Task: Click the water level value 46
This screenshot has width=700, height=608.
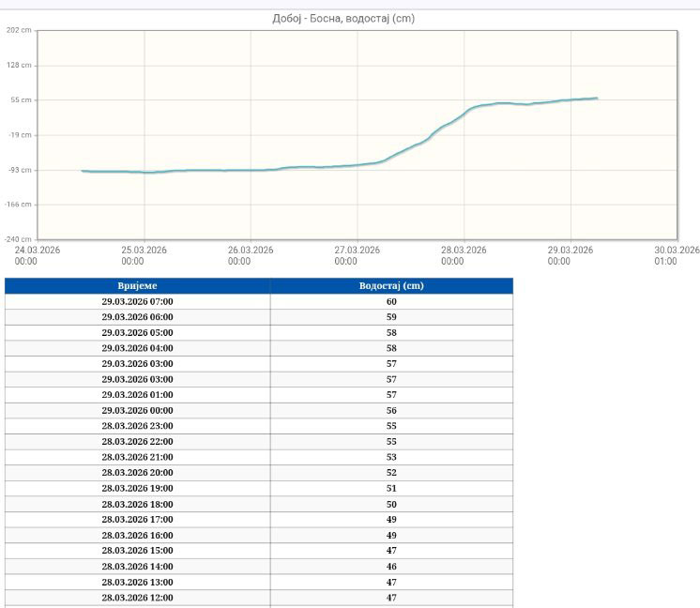Action: pos(391,567)
